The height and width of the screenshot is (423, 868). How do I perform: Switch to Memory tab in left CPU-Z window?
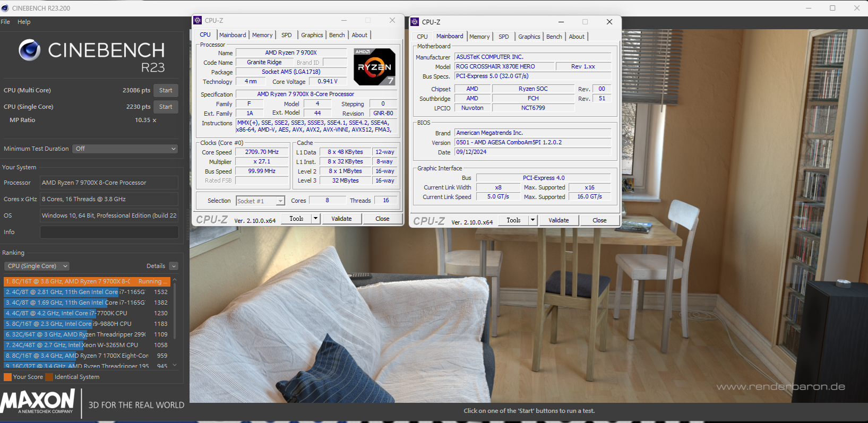coord(262,35)
